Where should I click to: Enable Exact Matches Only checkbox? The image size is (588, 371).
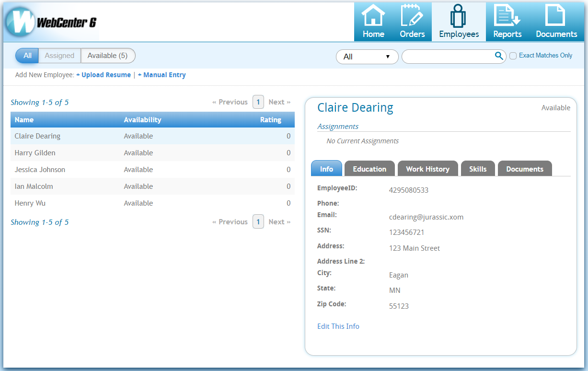coord(513,56)
